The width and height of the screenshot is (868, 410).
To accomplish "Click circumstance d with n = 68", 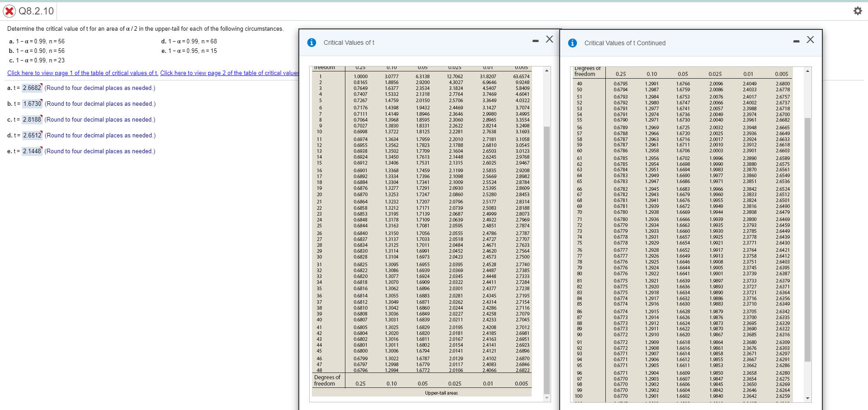I will tap(189, 41).
